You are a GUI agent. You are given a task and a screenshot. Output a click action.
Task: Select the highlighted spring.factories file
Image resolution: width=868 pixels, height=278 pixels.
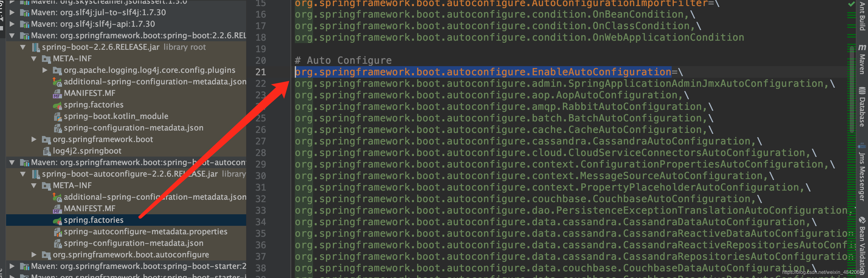click(93, 220)
